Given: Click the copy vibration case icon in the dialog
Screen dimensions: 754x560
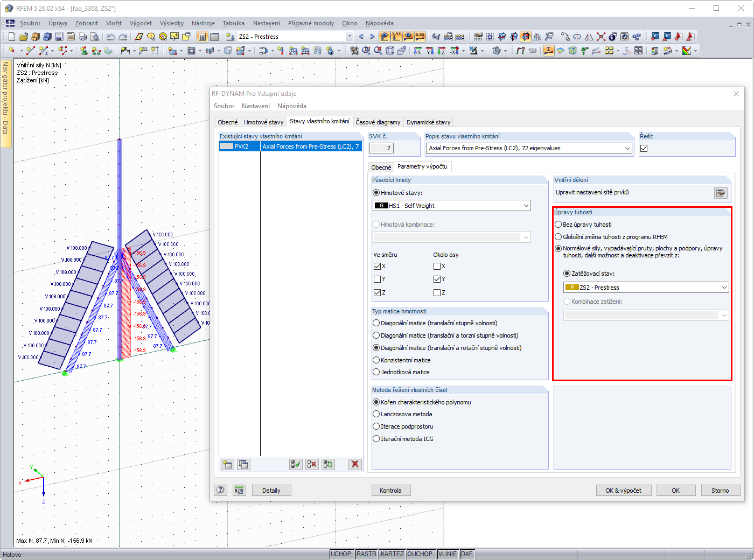Looking at the screenshot, I should tap(243, 464).
